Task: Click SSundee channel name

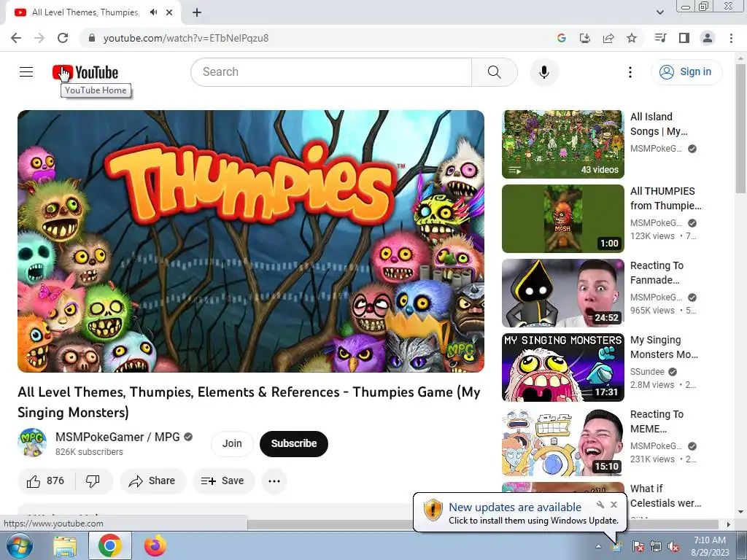Action: point(647,371)
